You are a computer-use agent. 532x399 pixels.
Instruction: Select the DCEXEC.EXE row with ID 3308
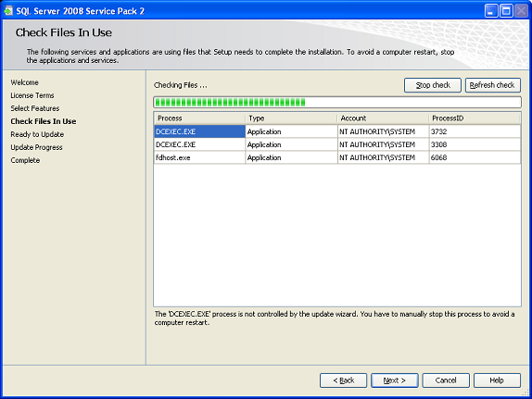pyautogui.click(x=337, y=144)
